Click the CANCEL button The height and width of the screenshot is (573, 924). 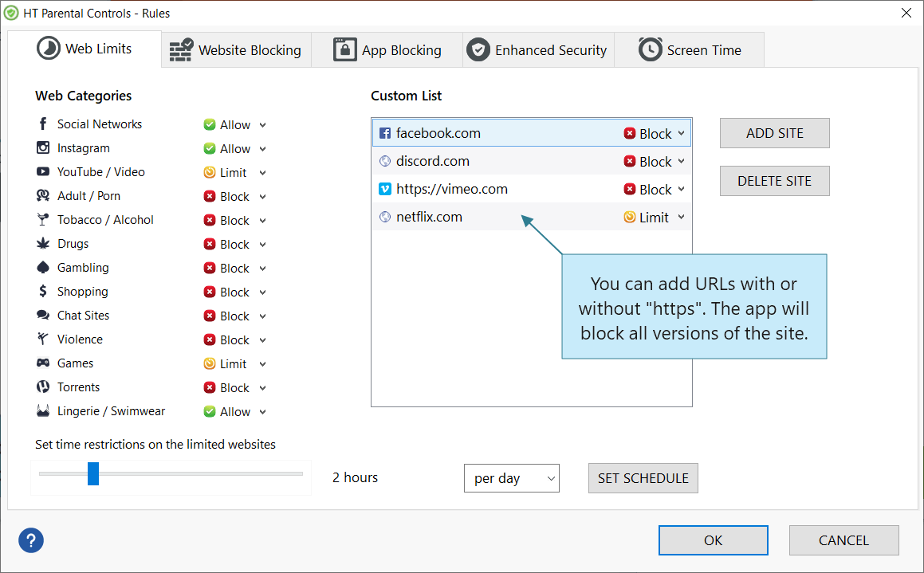coord(843,540)
